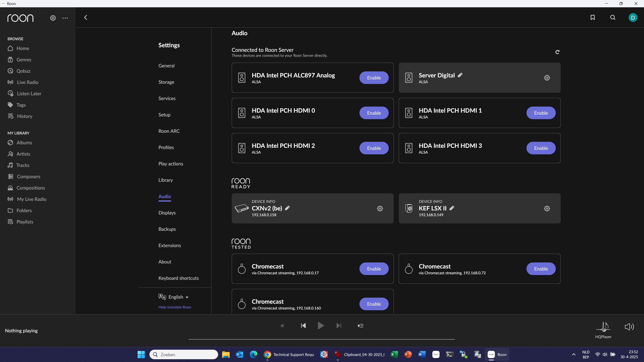Open Roon ARC settings
Viewport: 644px width, 362px height.
[169, 131]
